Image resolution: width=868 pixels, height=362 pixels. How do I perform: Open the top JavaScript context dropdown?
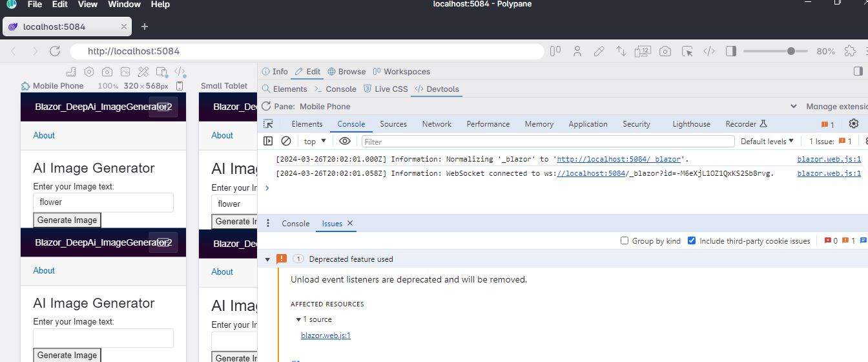point(315,141)
